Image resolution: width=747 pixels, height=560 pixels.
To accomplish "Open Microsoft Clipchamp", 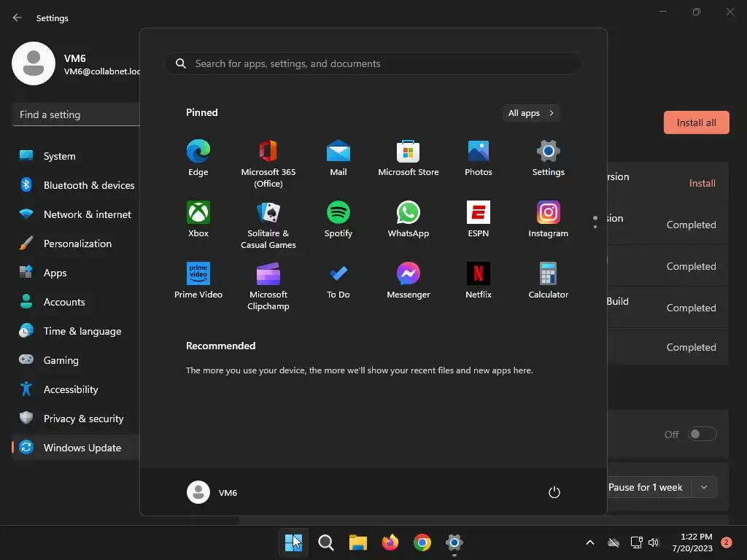I will click(x=268, y=286).
